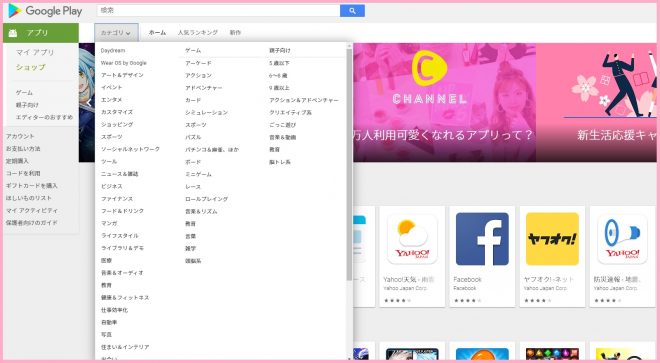Choose アート&デザイン category

click(x=122, y=75)
